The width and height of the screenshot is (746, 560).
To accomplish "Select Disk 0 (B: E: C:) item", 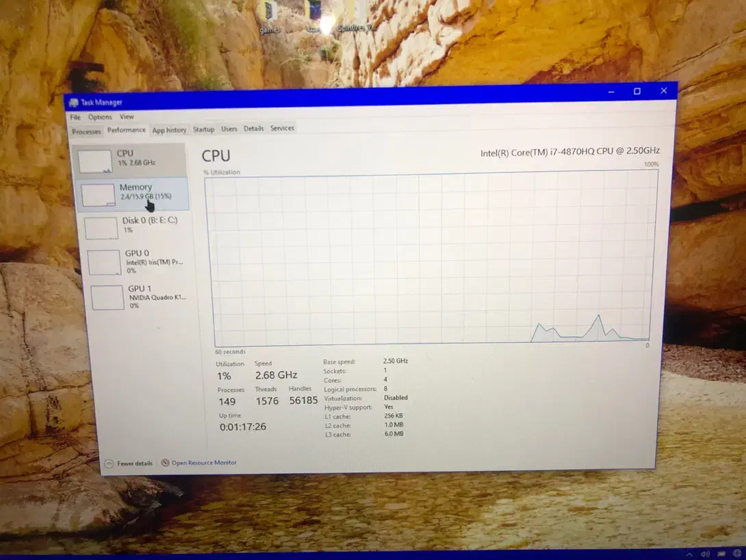I will pyautogui.click(x=137, y=227).
